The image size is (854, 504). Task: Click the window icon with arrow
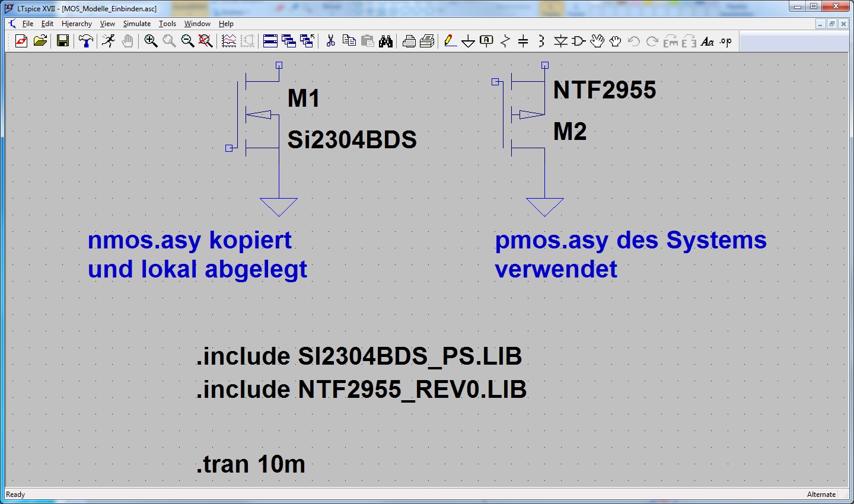tap(307, 41)
